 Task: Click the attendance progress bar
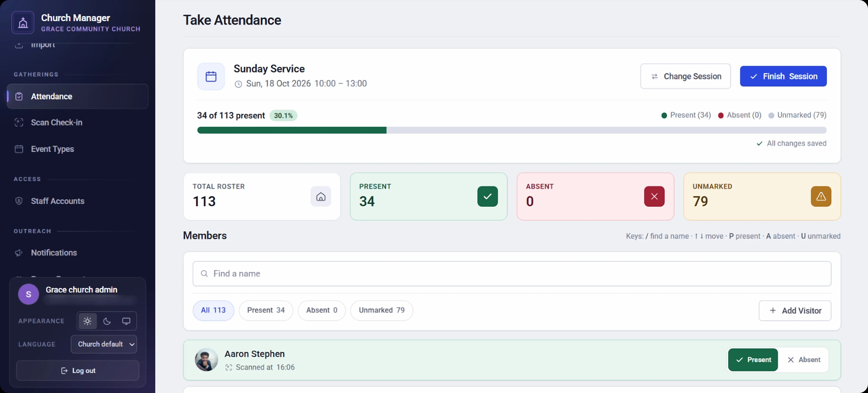pyautogui.click(x=511, y=130)
